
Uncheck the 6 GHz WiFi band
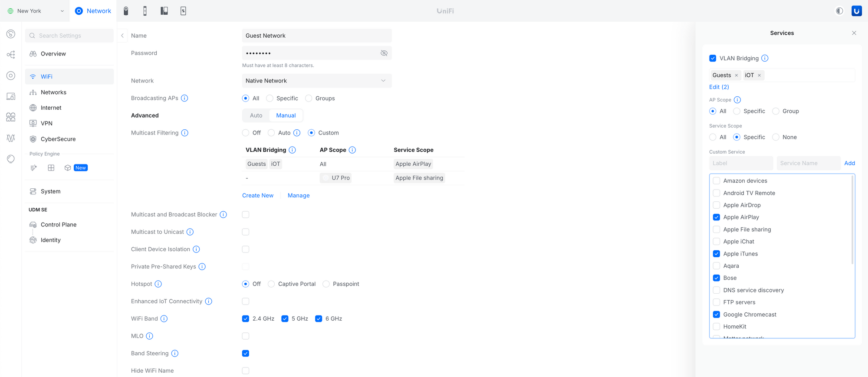coord(319,318)
